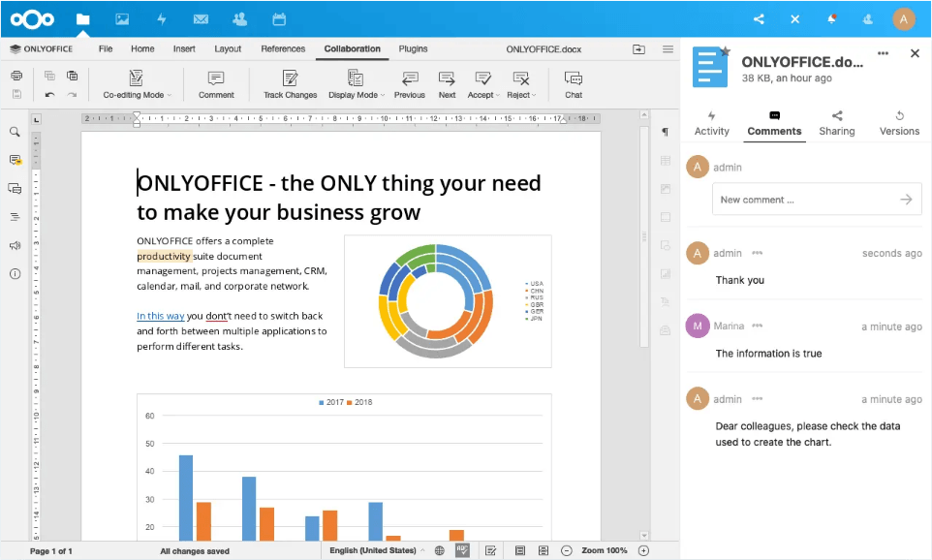Open the Feedback megaphone icon in sidebar

pyautogui.click(x=15, y=245)
